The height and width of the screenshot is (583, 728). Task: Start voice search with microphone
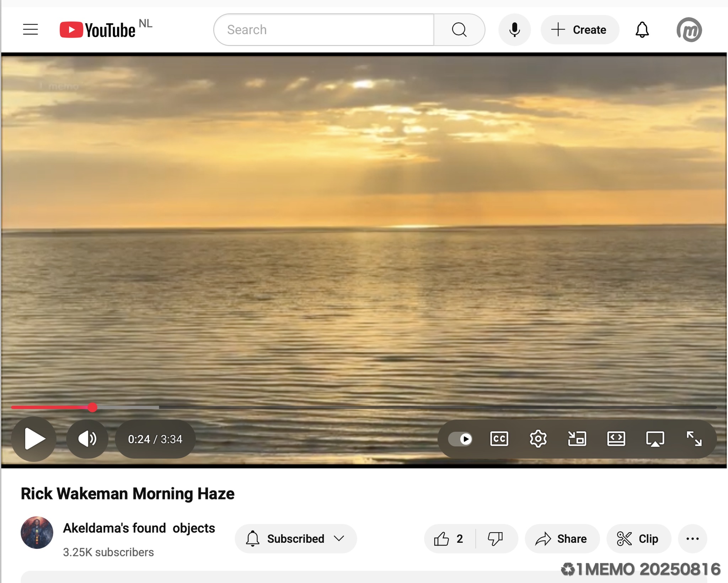[514, 30]
